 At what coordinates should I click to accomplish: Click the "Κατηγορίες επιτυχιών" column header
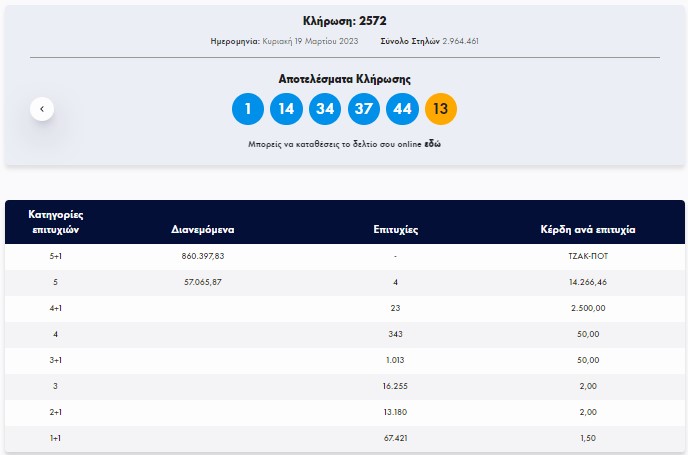[55, 221]
